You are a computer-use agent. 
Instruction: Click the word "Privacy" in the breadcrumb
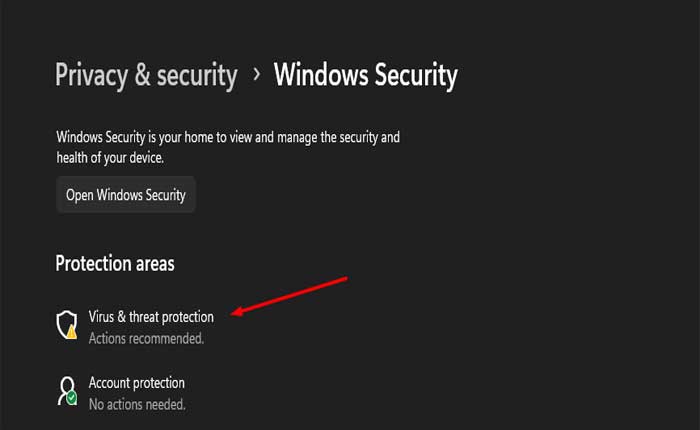click(x=92, y=75)
